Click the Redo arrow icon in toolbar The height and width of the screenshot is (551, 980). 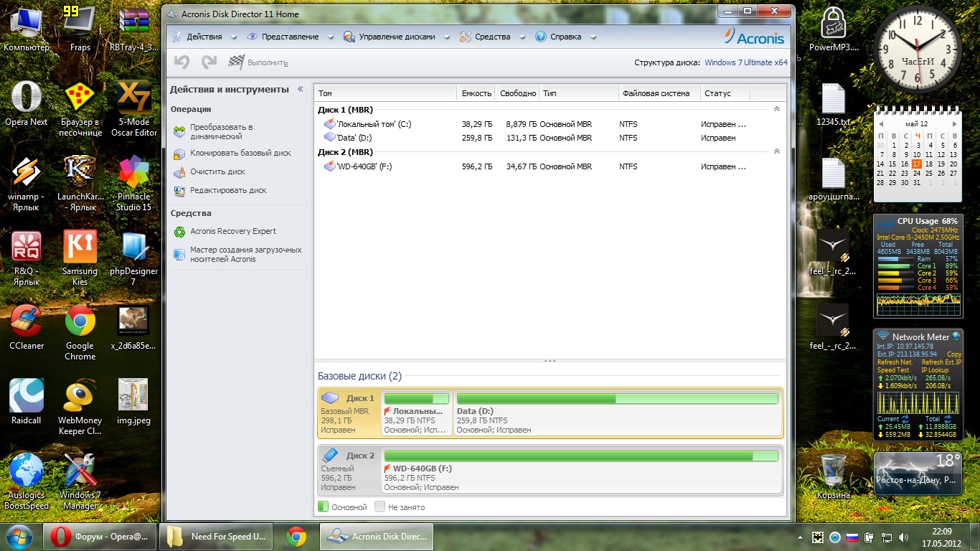coord(209,62)
